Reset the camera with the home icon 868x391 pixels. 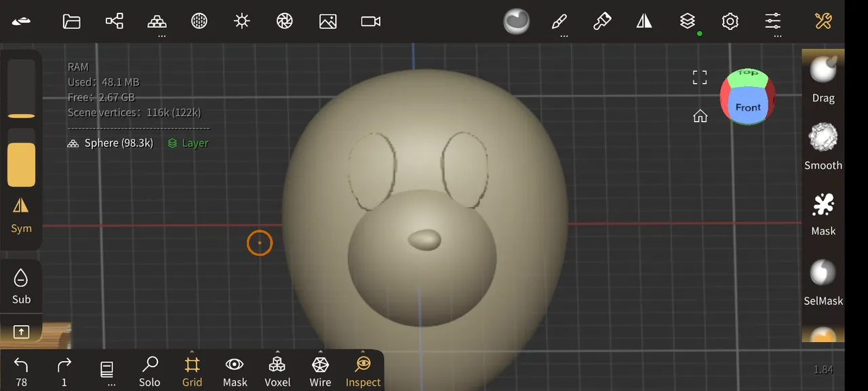click(x=701, y=116)
